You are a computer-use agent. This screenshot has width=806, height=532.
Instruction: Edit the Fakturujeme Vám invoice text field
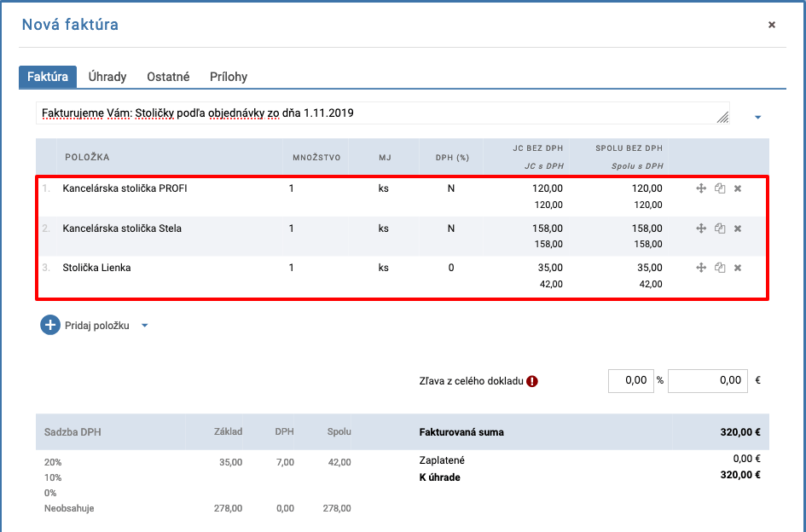pyautogui.click(x=382, y=113)
